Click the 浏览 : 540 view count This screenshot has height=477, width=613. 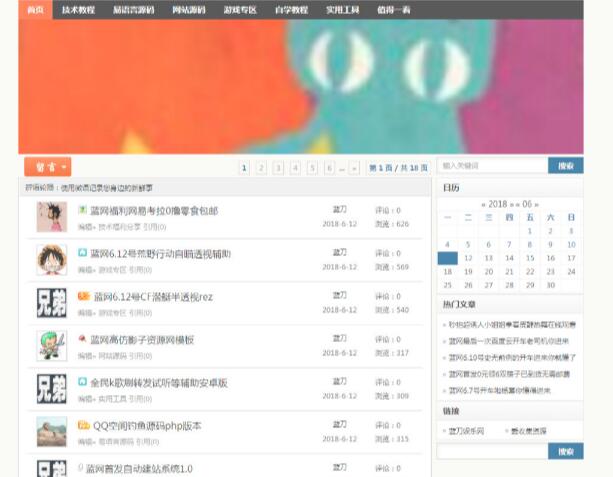392,310
